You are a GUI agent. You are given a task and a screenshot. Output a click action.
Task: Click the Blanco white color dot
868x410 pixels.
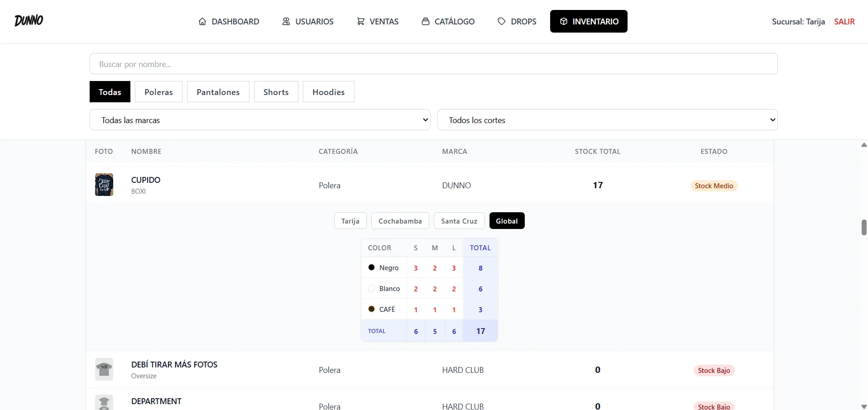pos(371,288)
